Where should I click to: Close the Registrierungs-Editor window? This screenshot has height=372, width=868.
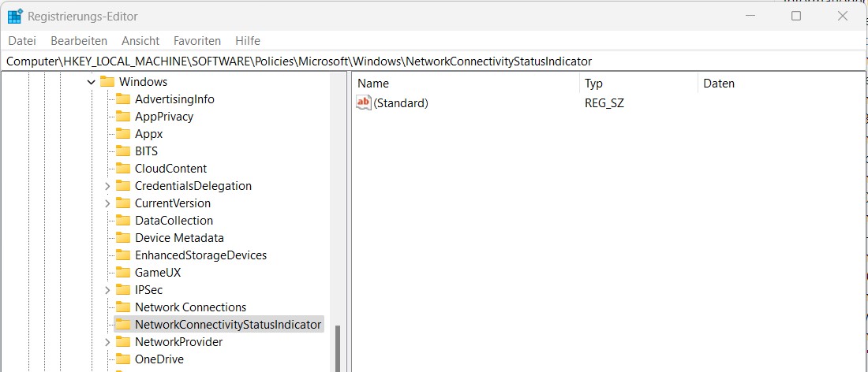tap(843, 16)
